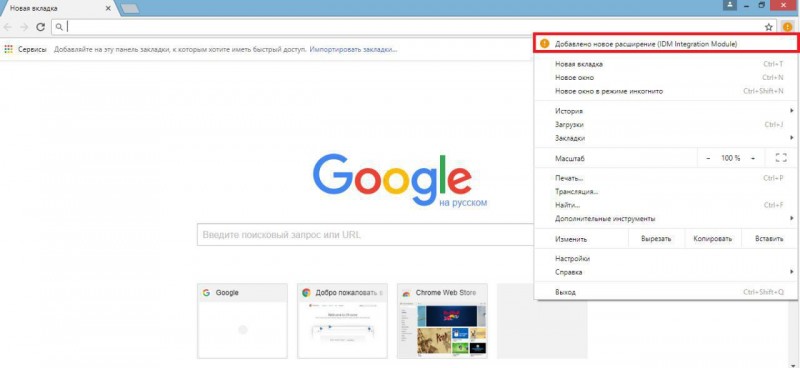800x368 pixels.
Task: Click the forward navigation arrow
Action: [x=24, y=27]
